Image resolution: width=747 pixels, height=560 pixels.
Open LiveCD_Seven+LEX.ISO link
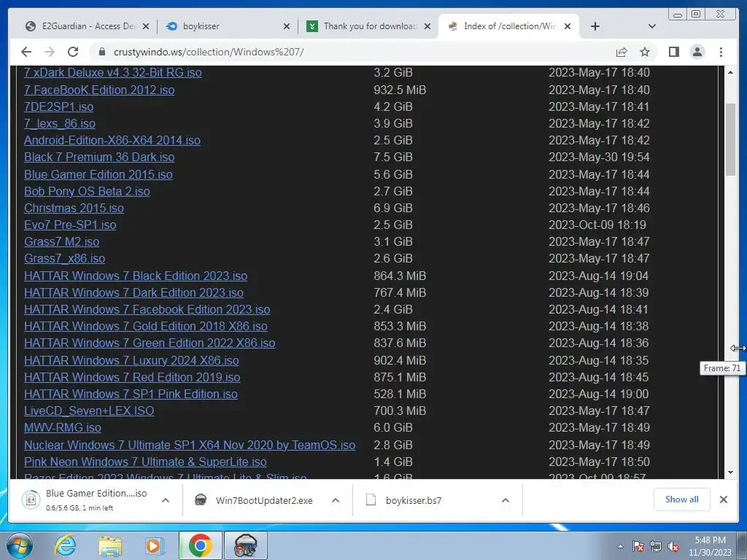coord(89,411)
